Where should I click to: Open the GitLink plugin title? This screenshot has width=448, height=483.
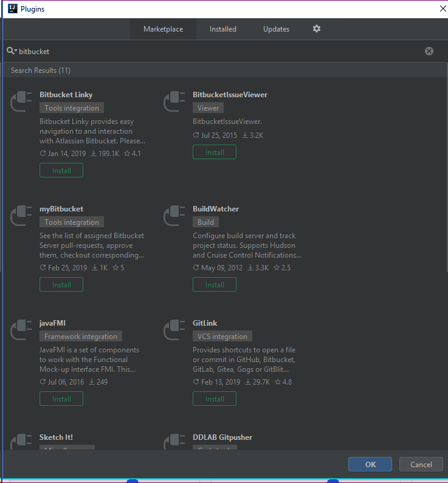[x=205, y=323]
